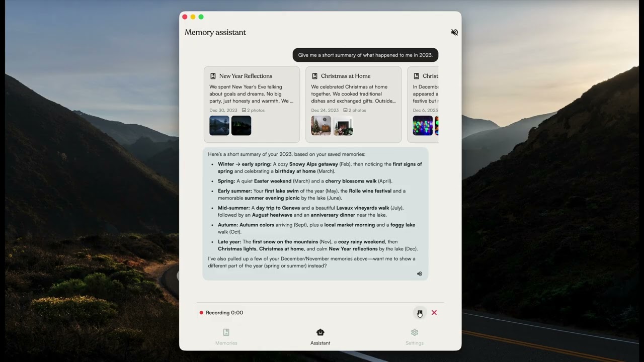View Christmas tree photo thumbnail
This screenshot has width=644, height=362.
321,126
